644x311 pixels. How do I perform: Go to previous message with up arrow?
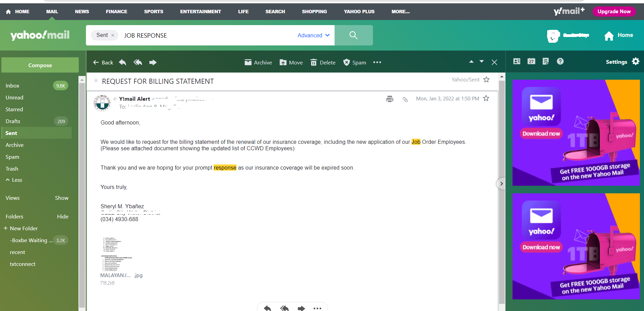click(x=471, y=61)
